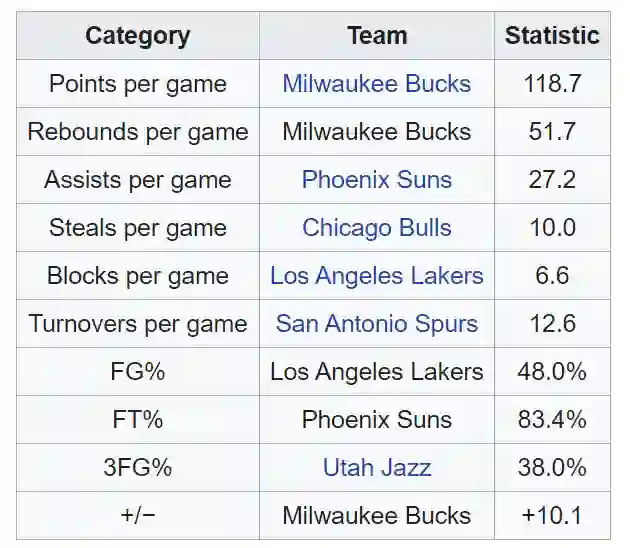Select the Rebounds per game cell
Image resolution: width=630 pixels, height=548 pixels.
coord(137,132)
